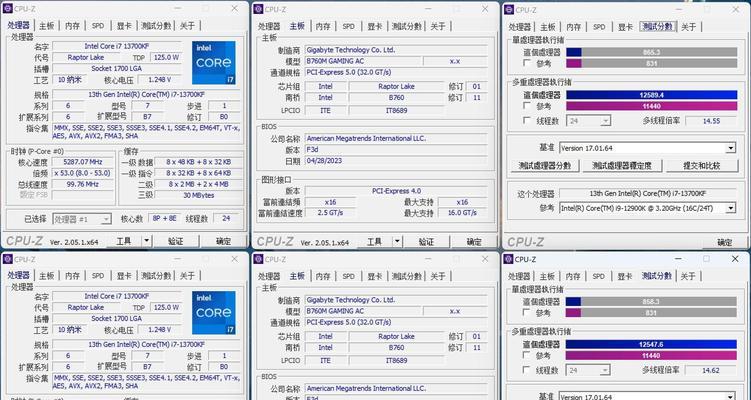Click core speed field 5287.07 MHz
The height and width of the screenshot is (400, 751).
click(x=82, y=162)
